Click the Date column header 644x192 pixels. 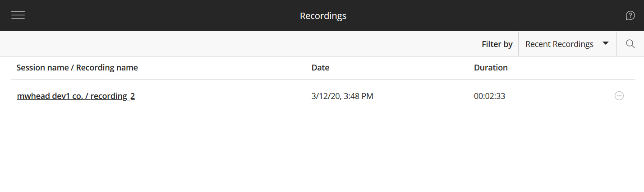[320, 68]
